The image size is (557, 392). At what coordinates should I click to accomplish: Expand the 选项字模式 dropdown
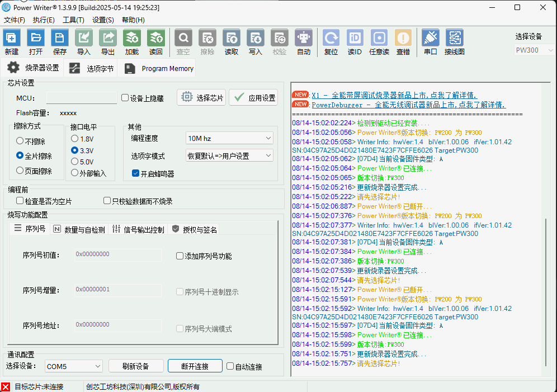point(229,155)
